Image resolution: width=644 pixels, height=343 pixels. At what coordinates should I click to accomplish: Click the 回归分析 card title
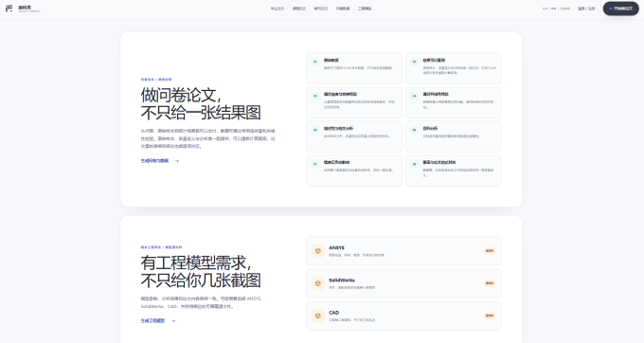click(x=430, y=128)
